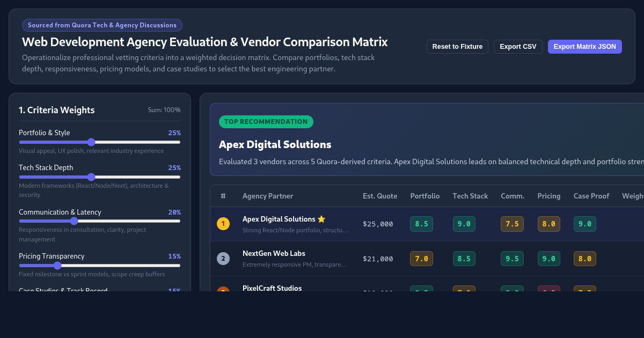The height and width of the screenshot is (338, 644).
Task: Click the Sum: 100% indicator
Action: click(x=164, y=110)
